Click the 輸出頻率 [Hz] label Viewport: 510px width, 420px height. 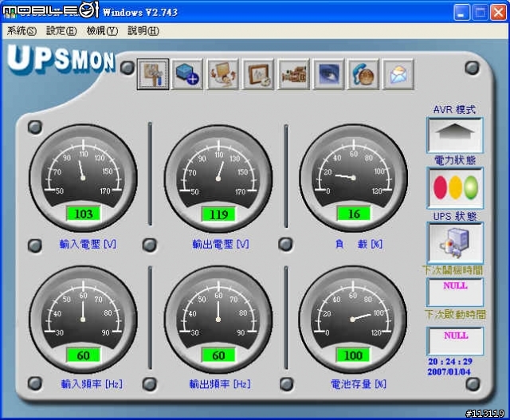pos(220,384)
